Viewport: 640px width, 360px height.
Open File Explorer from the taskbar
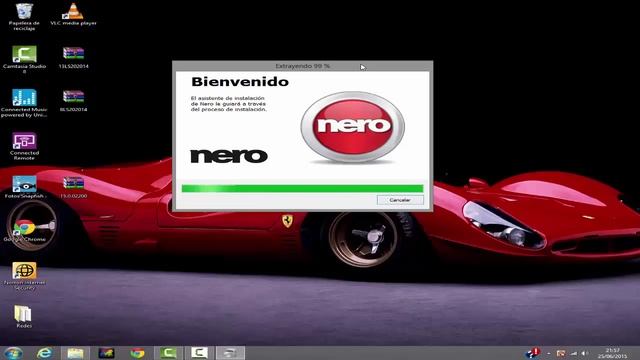click(76, 353)
